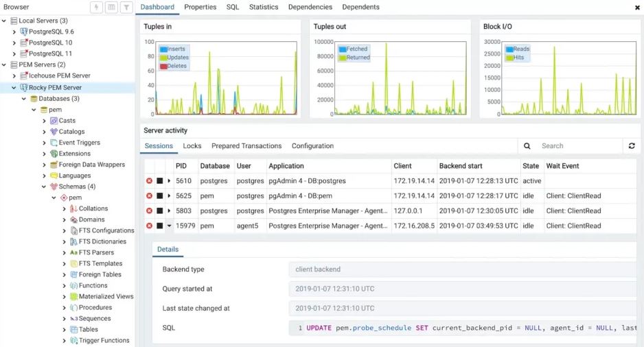Expand details for PID 5803 row

[169, 211]
